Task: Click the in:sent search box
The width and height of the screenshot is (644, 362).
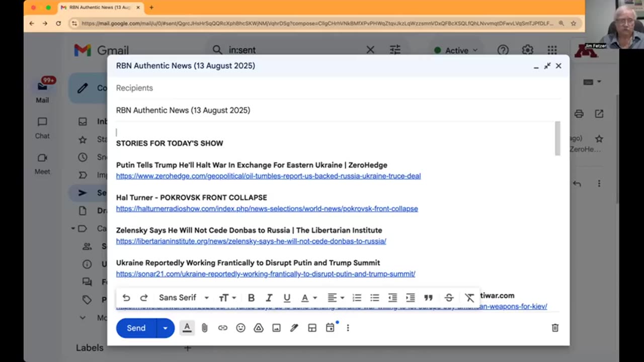Action: point(297,50)
